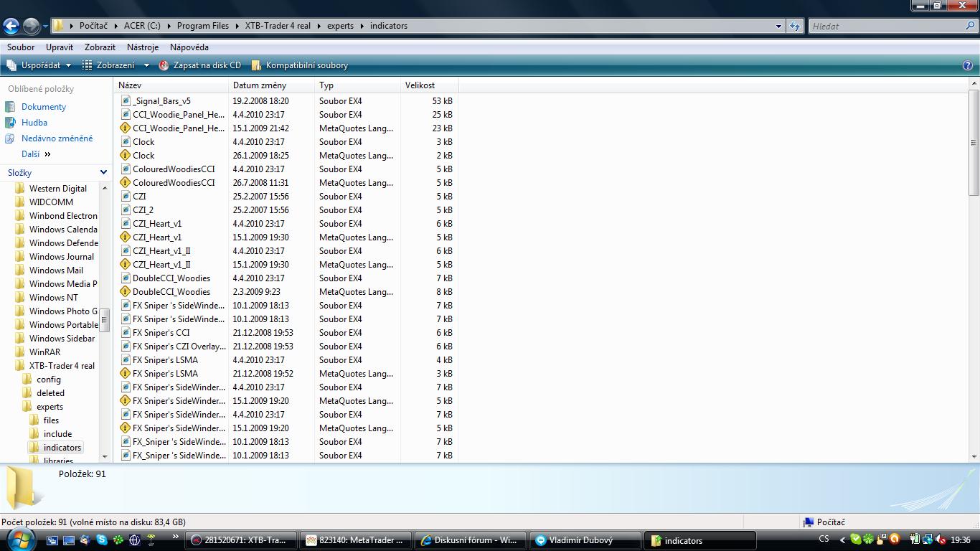Viewport: 980px width, 551px height.
Task: Open the recent pages dropdown arrow
Action: [45, 27]
